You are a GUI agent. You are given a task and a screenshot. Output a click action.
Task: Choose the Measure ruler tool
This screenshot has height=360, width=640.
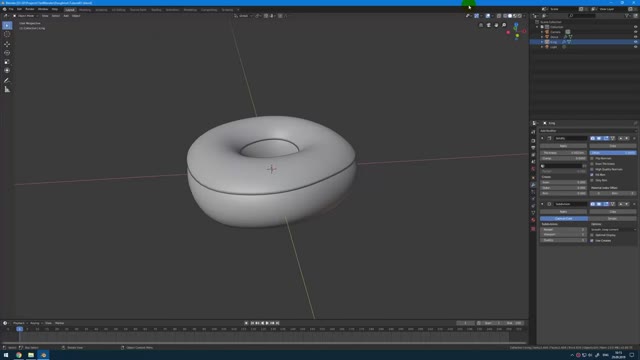7,89
